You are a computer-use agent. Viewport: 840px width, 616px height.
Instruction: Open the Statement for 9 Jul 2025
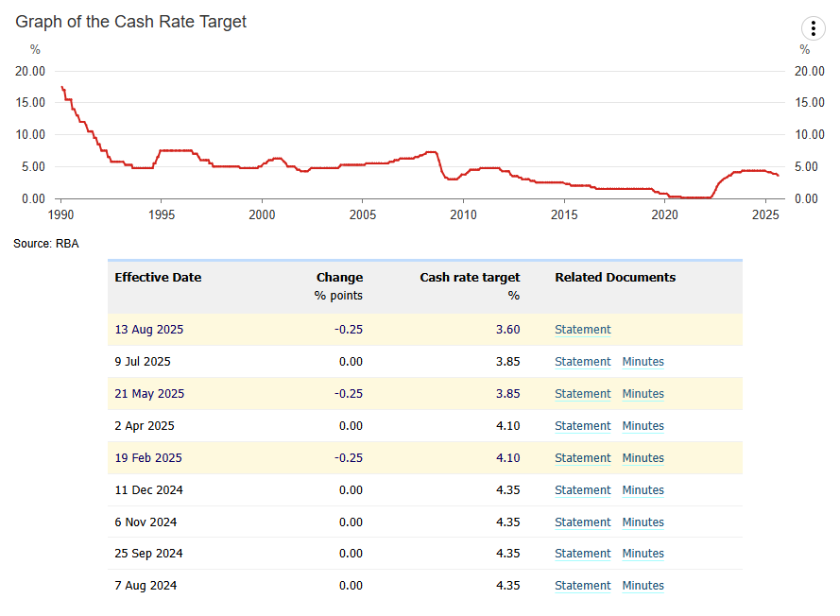(x=582, y=362)
